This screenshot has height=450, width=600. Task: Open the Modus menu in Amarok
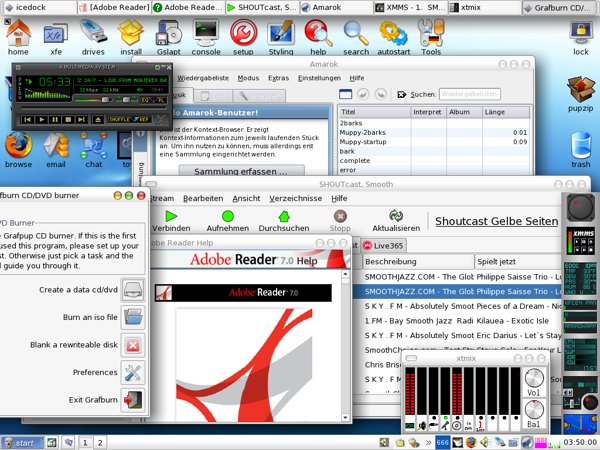click(248, 78)
